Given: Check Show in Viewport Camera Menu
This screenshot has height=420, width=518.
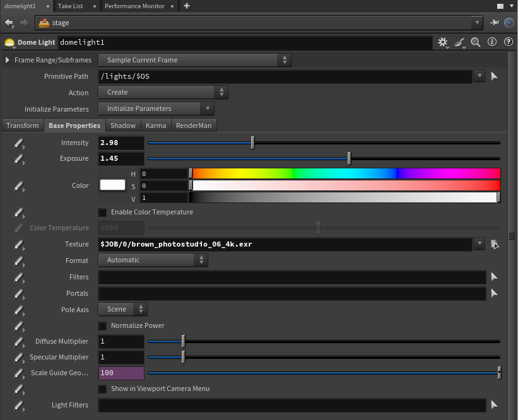Looking at the screenshot, I should point(102,389).
